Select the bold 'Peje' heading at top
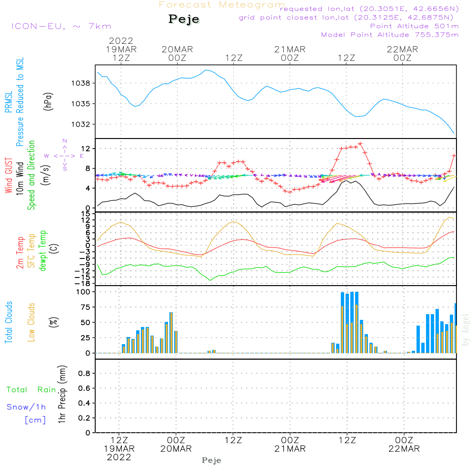Screen dimensions: 476x476 (x=184, y=19)
